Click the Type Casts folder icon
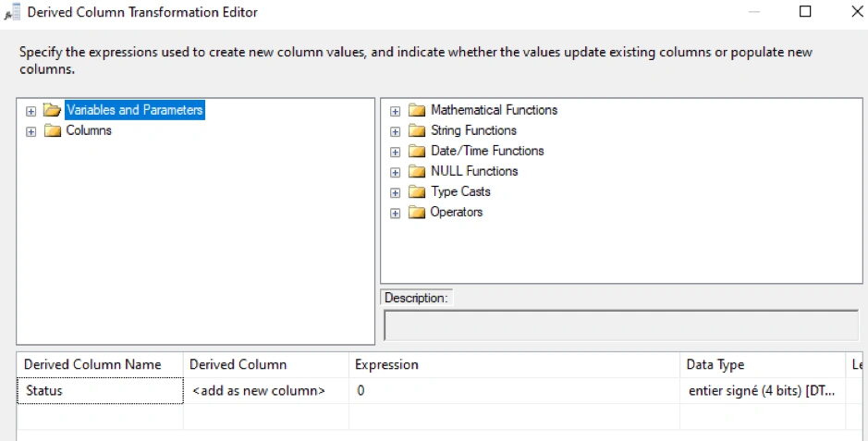Image resolution: width=868 pixels, height=441 pixels. click(x=417, y=192)
